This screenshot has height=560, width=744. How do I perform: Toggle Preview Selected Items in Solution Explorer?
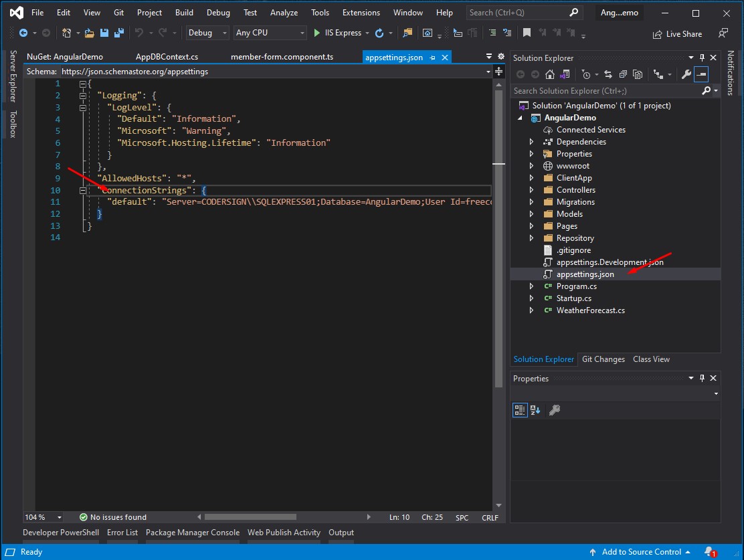coord(701,74)
